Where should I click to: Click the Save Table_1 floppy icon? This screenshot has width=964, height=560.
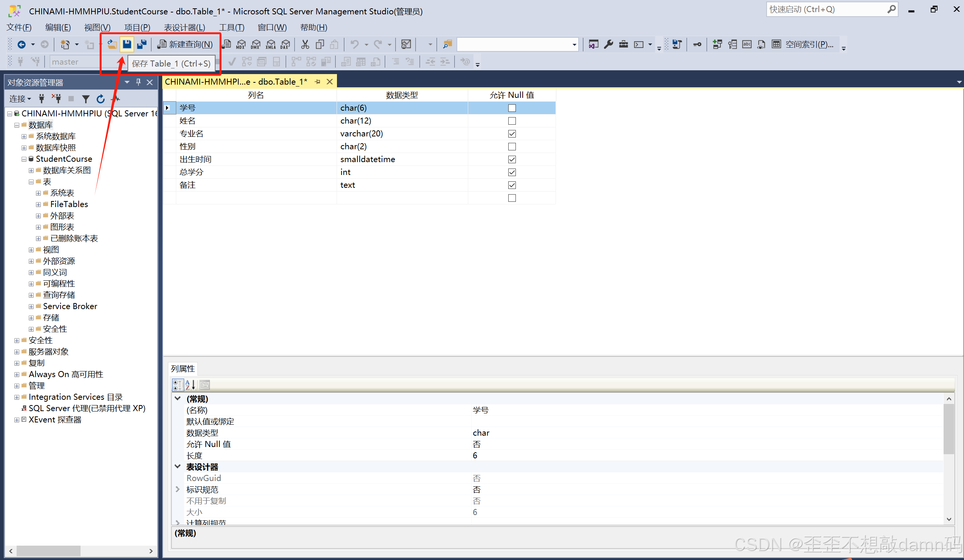tap(127, 44)
